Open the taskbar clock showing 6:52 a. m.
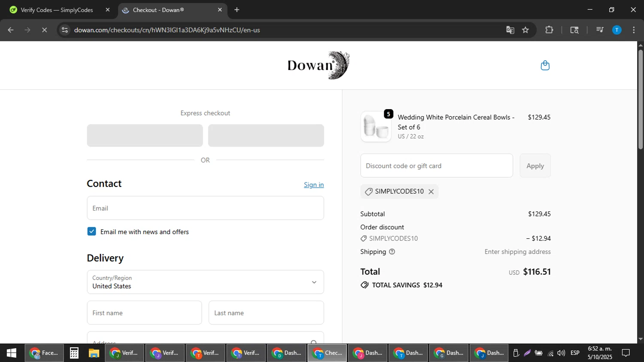The height and width of the screenshot is (362, 644). click(x=600, y=353)
